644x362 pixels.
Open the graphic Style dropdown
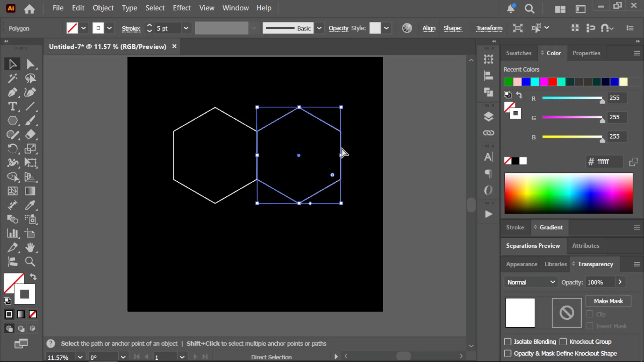[386, 28]
